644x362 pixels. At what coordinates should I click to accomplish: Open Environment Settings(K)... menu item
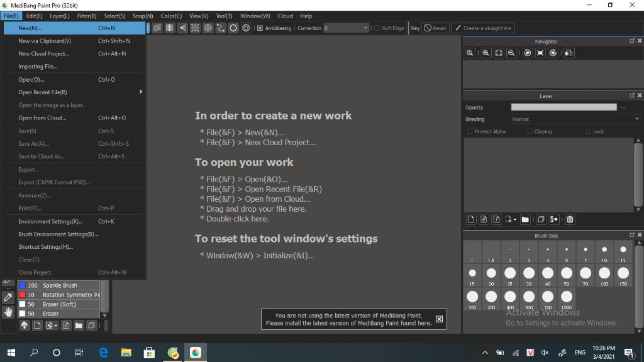tap(75, 221)
